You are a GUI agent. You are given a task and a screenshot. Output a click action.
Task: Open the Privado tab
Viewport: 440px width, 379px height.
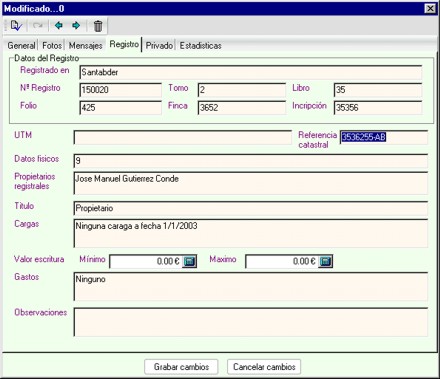coord(159,46)
